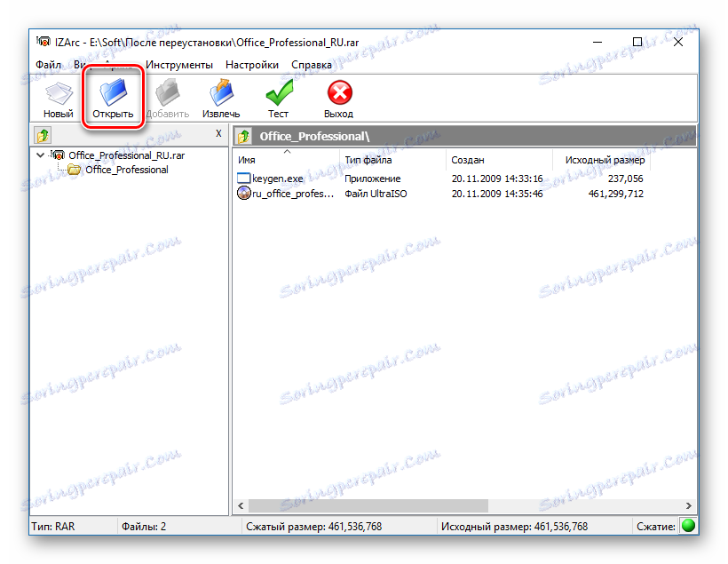The height and width of the screenshot is (564, 728).
Task: Click the Файл UltraISO type cell
Action: (x=376, y=194)
